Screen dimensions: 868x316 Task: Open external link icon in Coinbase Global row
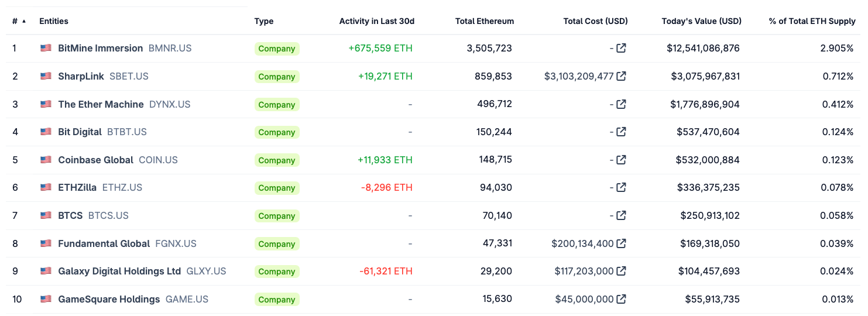tap(622, 160)
